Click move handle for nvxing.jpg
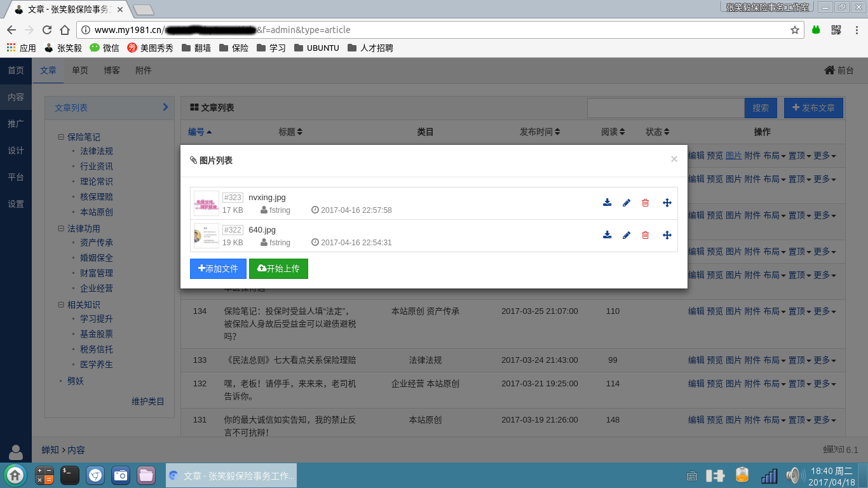The height and width of the screenshot is (488, 868). [x=667, y=203]
